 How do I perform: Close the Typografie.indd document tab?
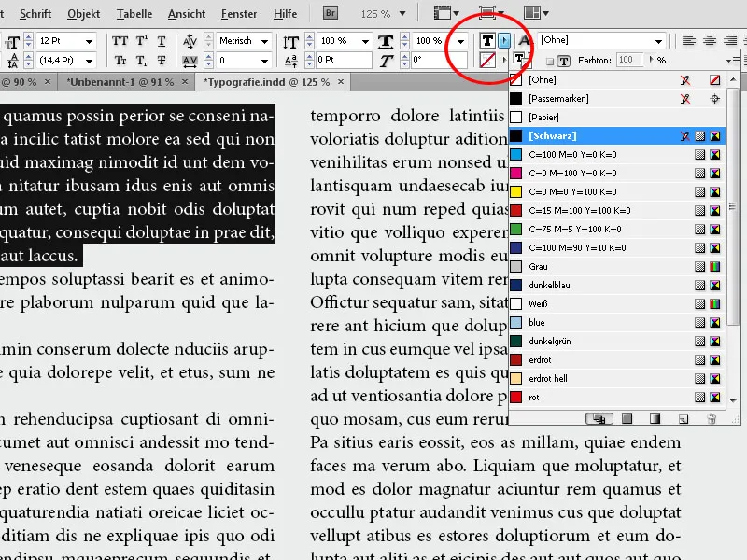341,82
